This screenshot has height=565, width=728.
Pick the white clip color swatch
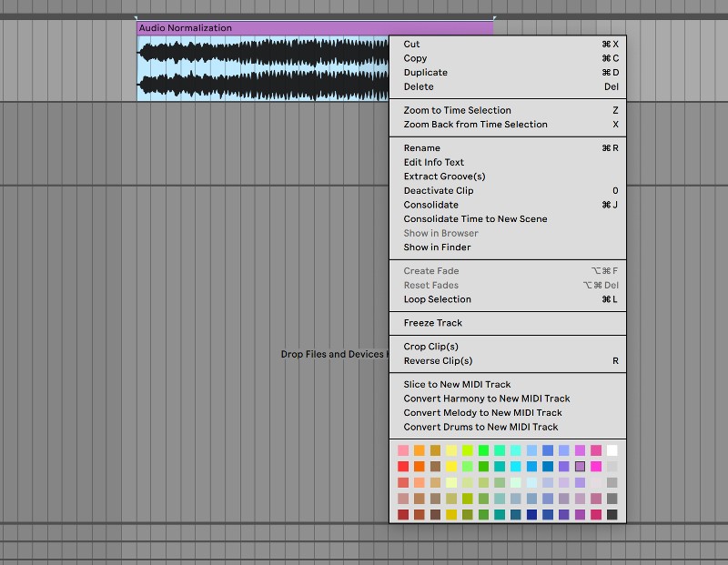click(614, 449)
